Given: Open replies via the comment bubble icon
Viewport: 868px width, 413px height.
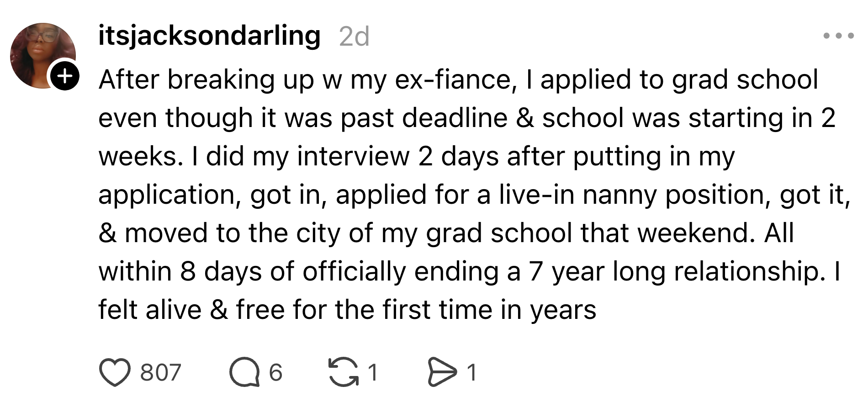Looking at the screenshot, I should click(x=245, y=372).
